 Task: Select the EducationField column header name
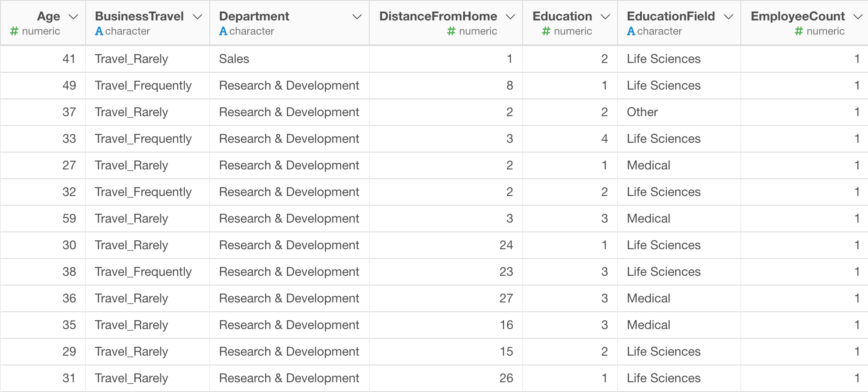(671, 16)
